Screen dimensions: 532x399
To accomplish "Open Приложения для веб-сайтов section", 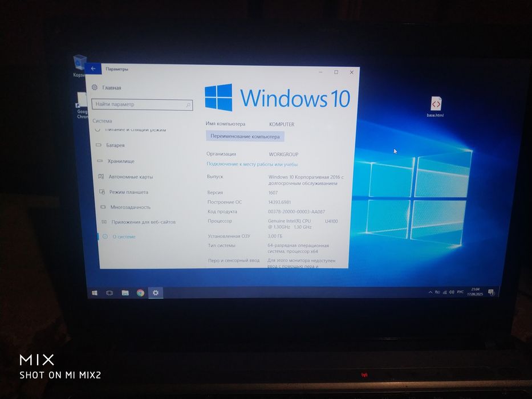I will pyautogui.click(x=139, y=222).
